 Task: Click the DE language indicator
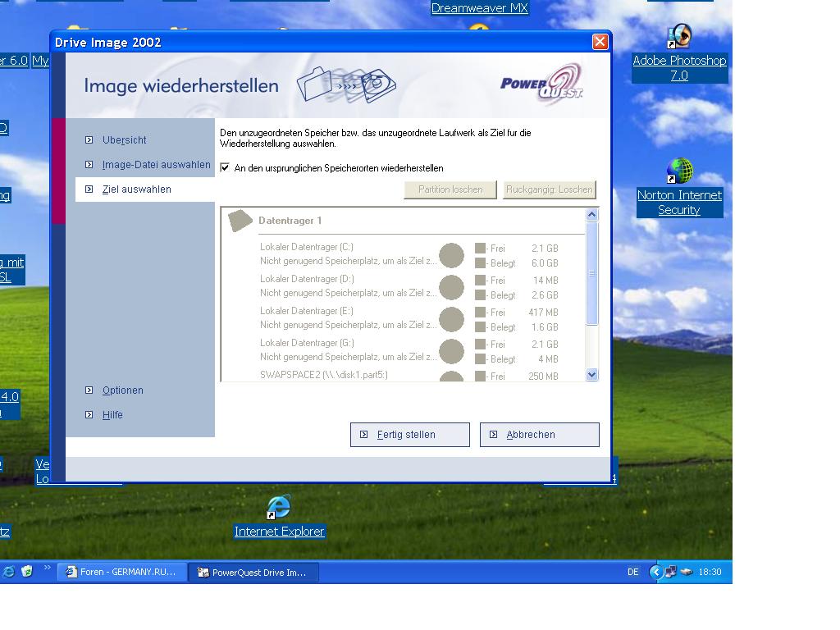[632, 572]
